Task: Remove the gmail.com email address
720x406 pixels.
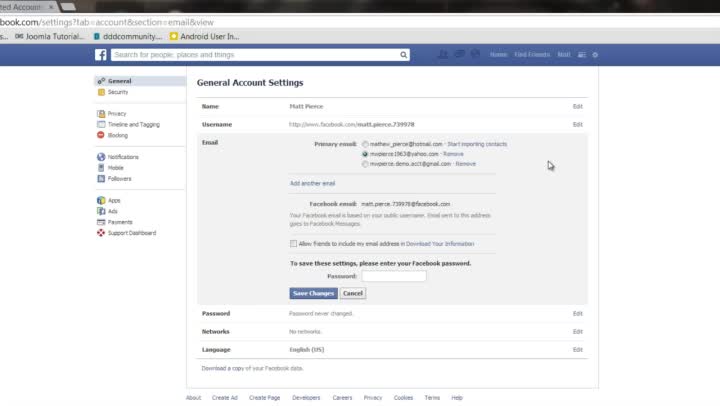Action: pyautogui.click(x=466, y=164)
